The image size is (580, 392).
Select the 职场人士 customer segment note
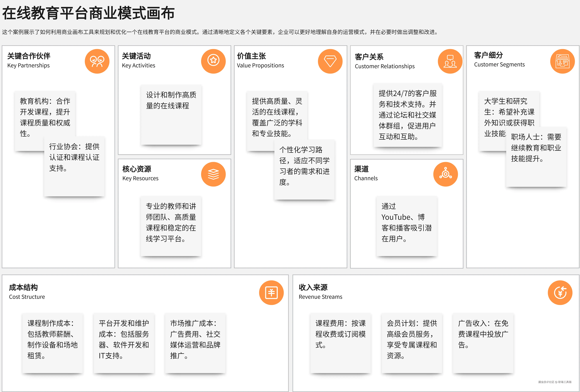(x=536, y=160)
